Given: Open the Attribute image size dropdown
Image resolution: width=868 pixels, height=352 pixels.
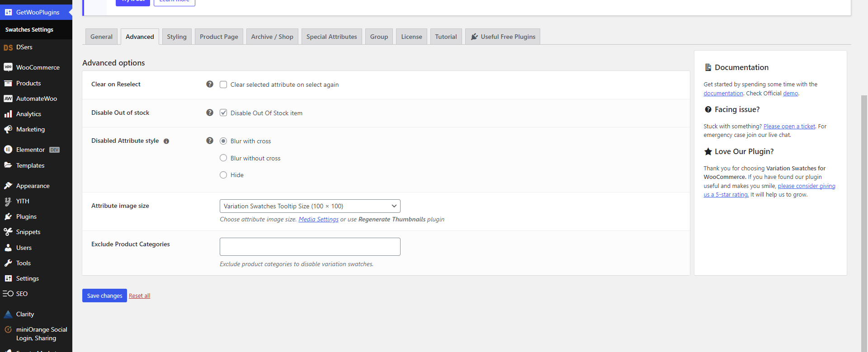Looking at the screenshot, I should tap(310, 206).
